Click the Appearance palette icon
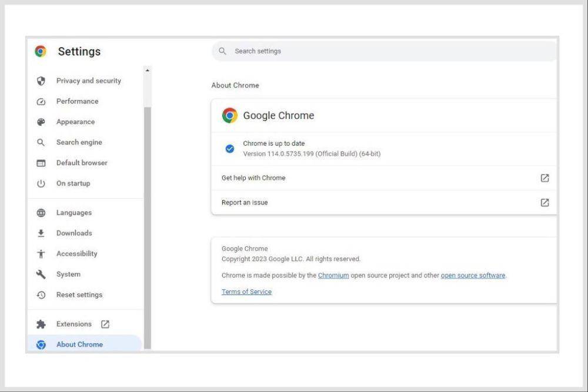This screenshot has width=588, height=392. [x=41, y=122]
